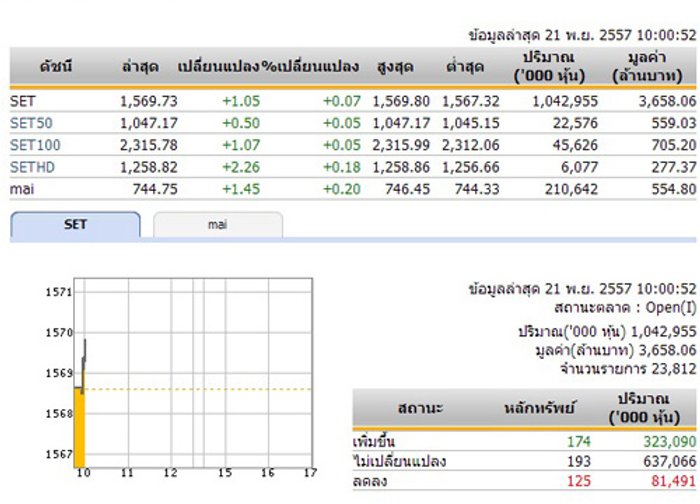
Task: Click the ดัชนี column header
Action: pyautogui.click(x=56, y=67)
